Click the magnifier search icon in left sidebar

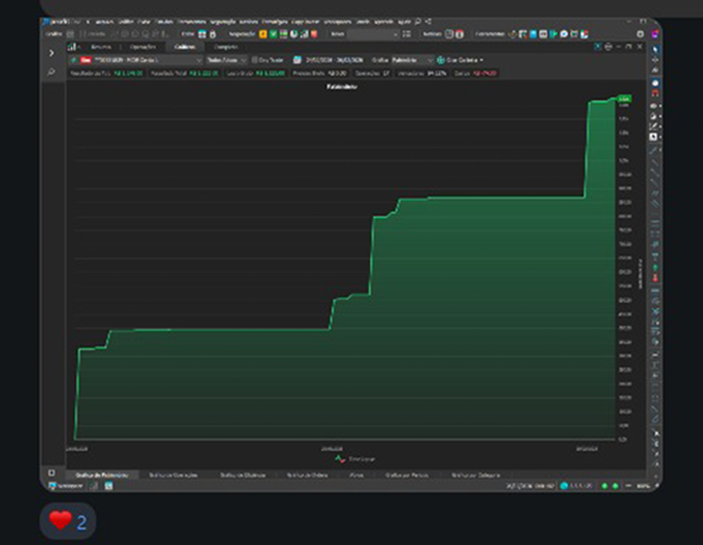coord(52,72)
